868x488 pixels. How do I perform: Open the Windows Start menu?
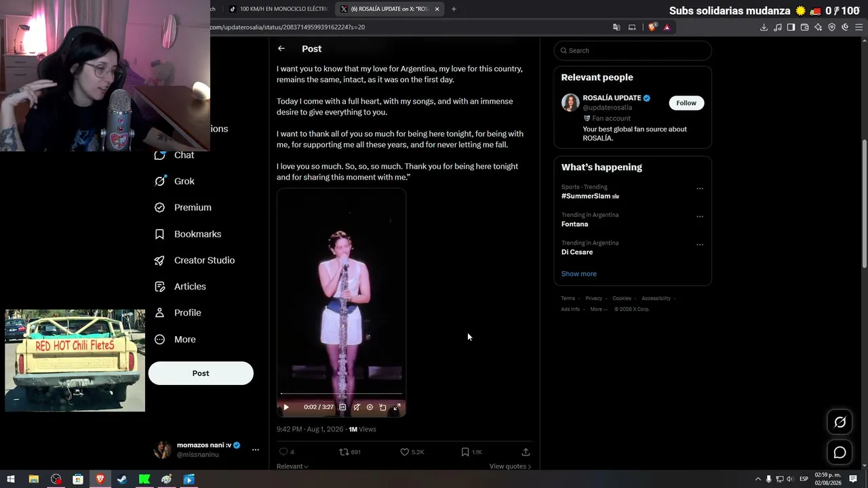click(11, 479)
